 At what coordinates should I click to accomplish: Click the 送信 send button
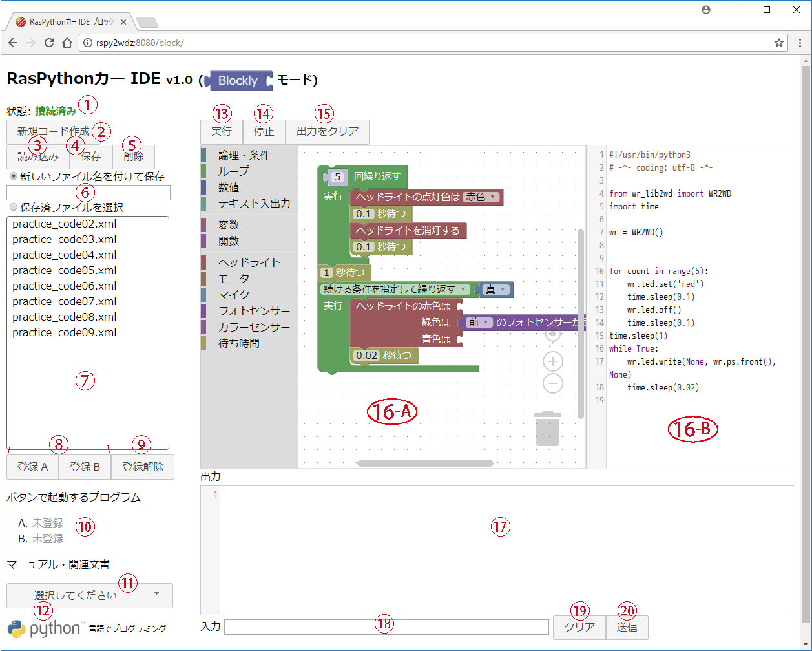click(x=627, y=628)
